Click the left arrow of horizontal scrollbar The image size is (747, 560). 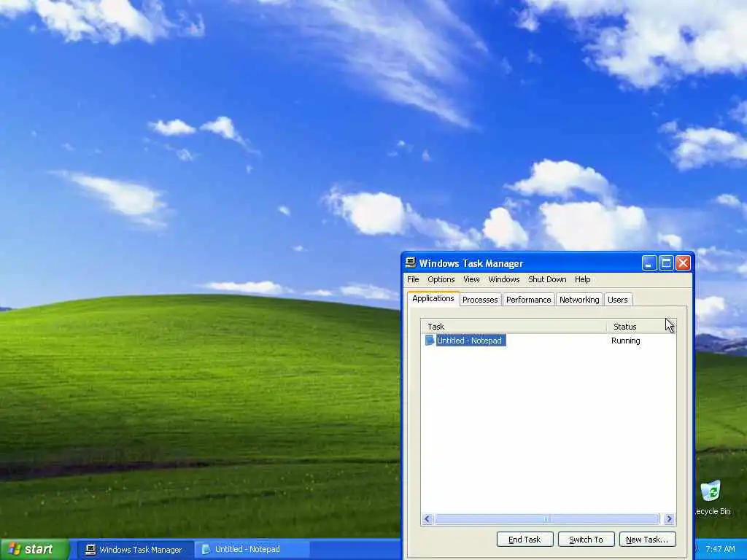coord(427,518)
